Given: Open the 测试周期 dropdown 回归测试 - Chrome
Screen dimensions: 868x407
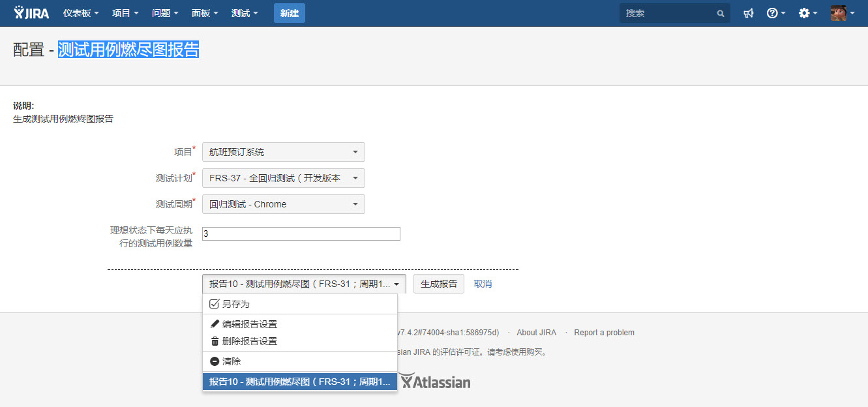Looking at the screenshot, I should click(x=284, y=204).
